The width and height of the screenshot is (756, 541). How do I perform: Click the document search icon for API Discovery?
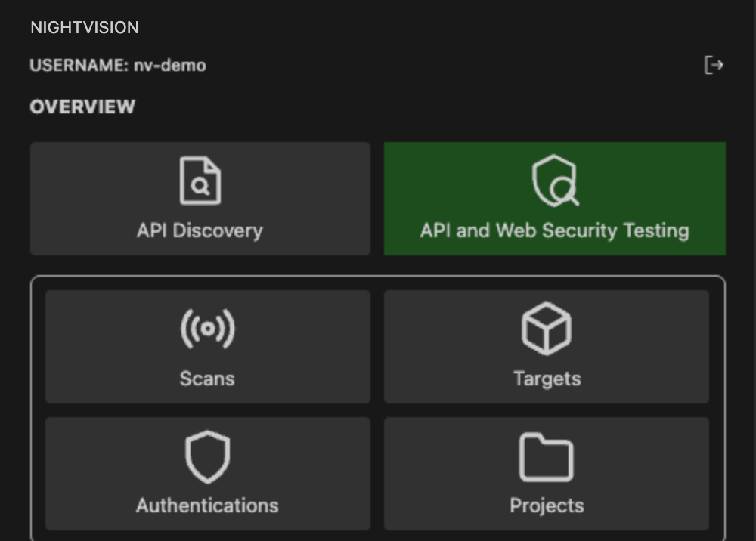(200, 181)
